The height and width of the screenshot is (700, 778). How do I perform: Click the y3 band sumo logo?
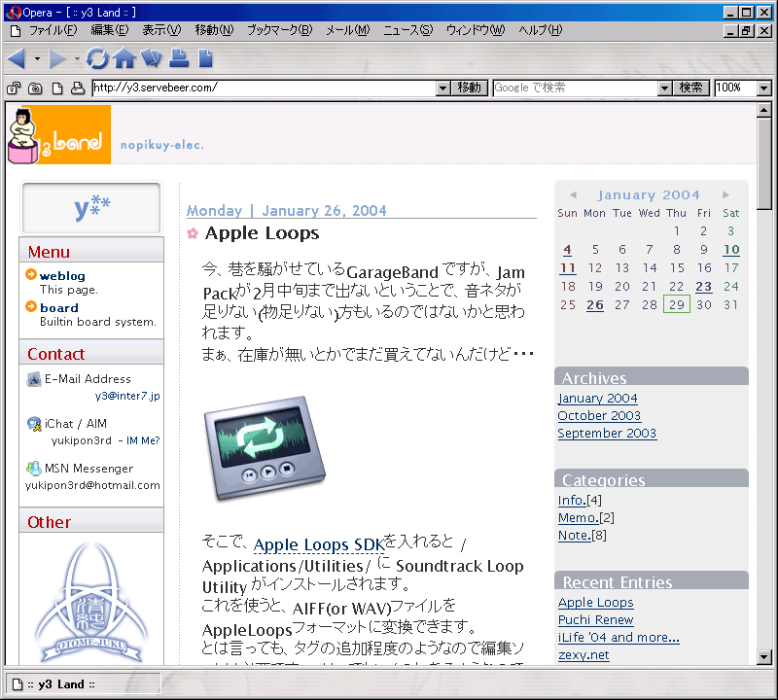(x=59, y=134)
